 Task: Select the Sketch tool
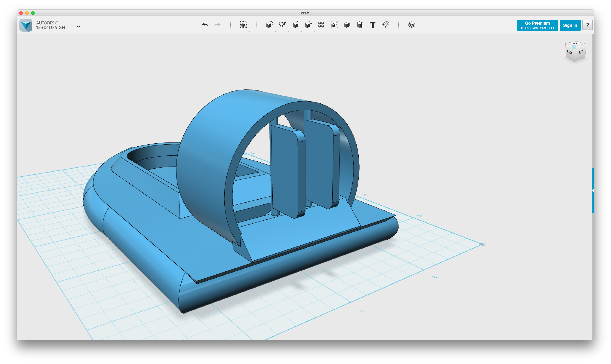[x=282, y=24]
